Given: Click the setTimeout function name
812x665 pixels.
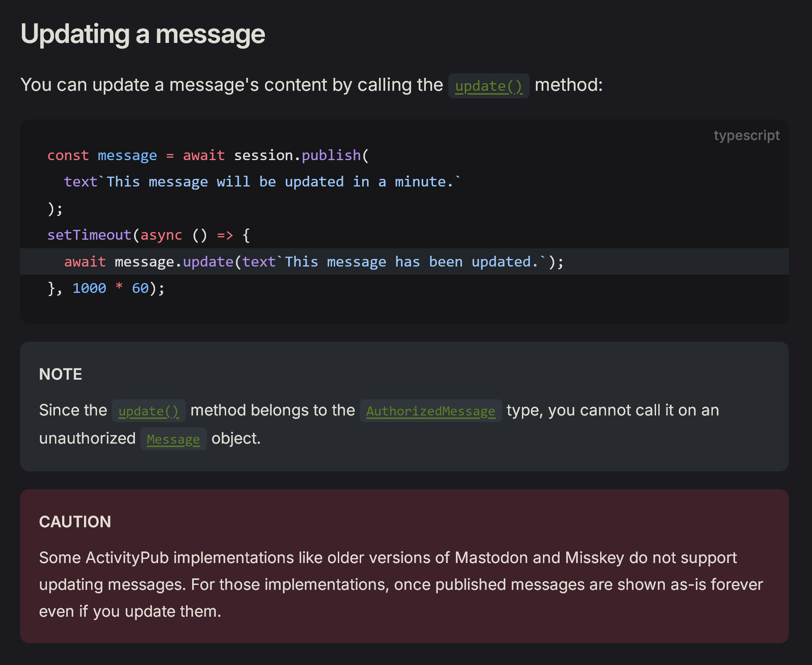Looking at the screenshot, I should pyautogui.click(x=89, y=235).
